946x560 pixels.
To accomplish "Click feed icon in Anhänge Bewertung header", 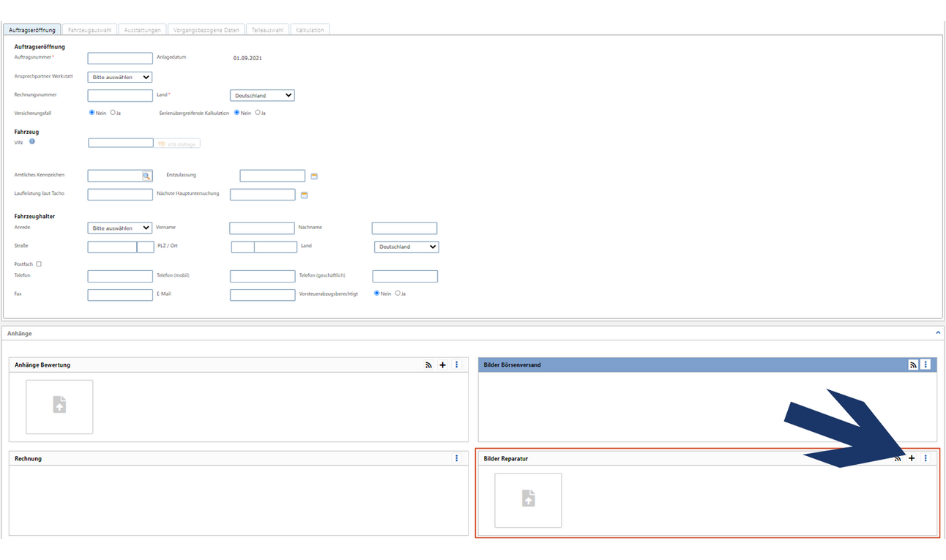I will pyautogui.click(x=428, y=365).
